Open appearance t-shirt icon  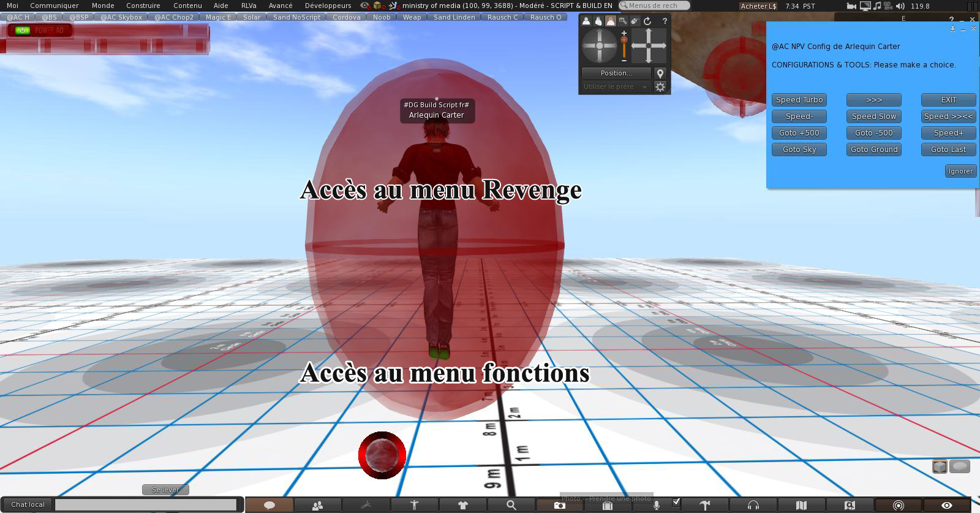(462, 505)
